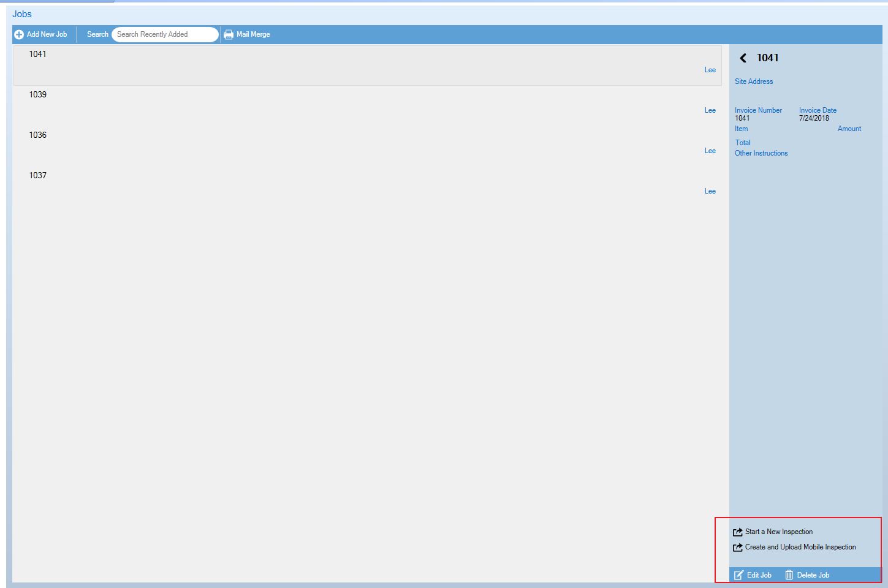Start a New Inspection
888x588 pixels.
click(779, 532)
